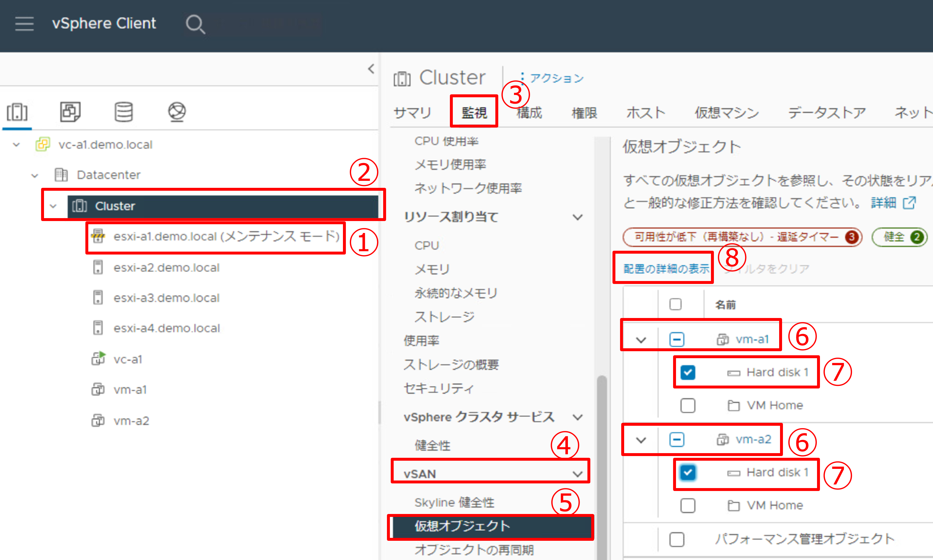This screenshot has height=560, width=933.
Task: Click the vm-a1 VM icon in objects table
Action: (x=723, y=339)
